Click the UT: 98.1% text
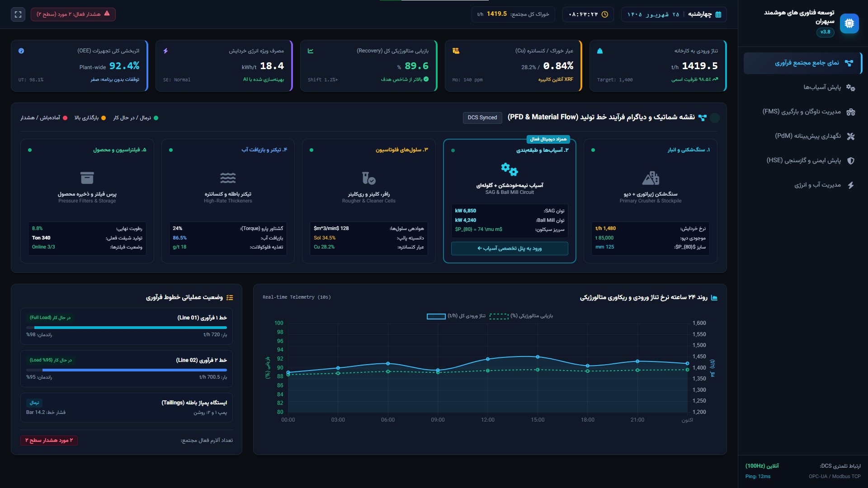The image size is (868, 488). click(x=31, y=80)
